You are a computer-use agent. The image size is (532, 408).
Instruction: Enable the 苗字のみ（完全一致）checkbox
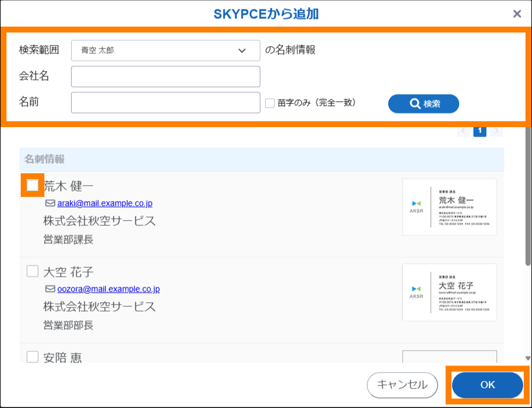tap(270, 103)
